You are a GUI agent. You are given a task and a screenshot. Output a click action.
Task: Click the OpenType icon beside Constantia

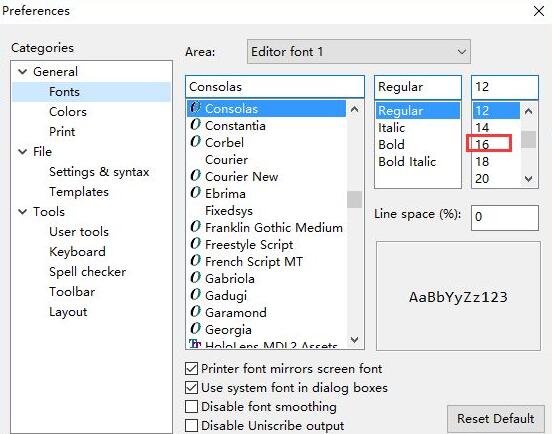[x=195, y=125]
